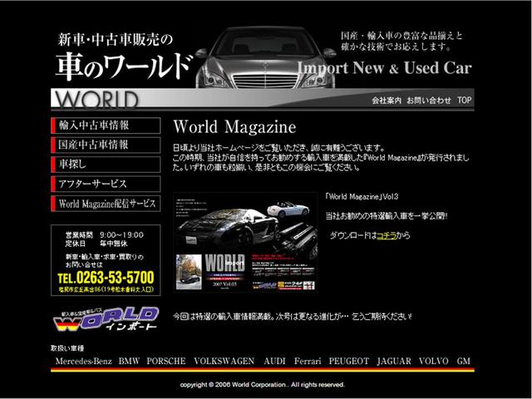Open World Magazine配信サービス menu item
Screen dimensions: 532x399
click(x=106, y=204)
